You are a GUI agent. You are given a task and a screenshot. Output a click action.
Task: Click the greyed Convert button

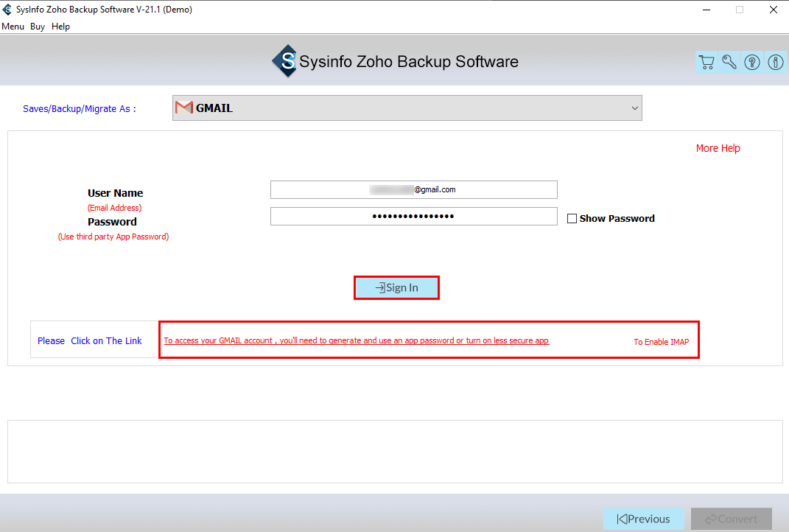pos(731,519)
